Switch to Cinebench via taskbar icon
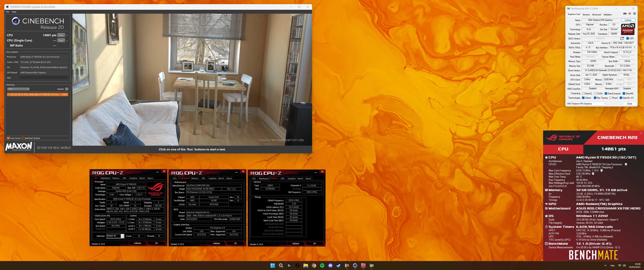 [355, 265]
